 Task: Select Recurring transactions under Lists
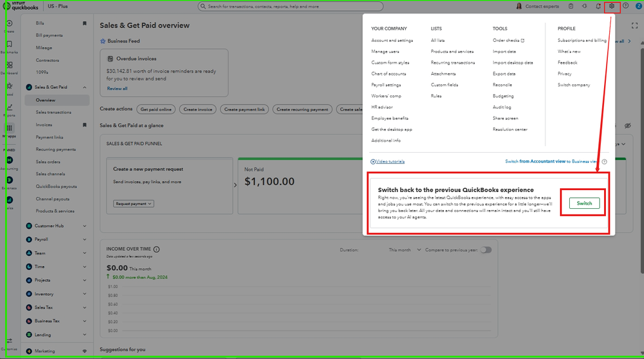point(453,63)
